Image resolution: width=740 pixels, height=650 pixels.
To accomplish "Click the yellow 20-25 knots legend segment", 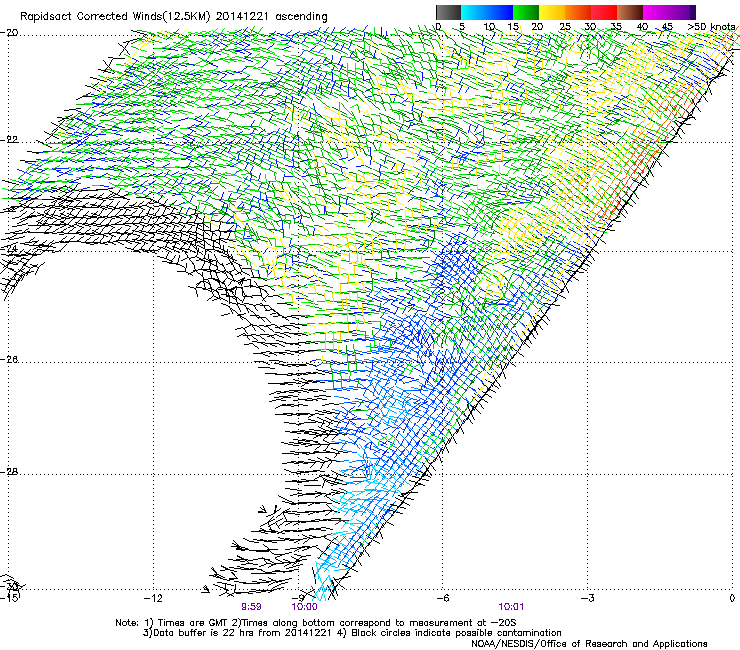I will [x=552, y=12].
